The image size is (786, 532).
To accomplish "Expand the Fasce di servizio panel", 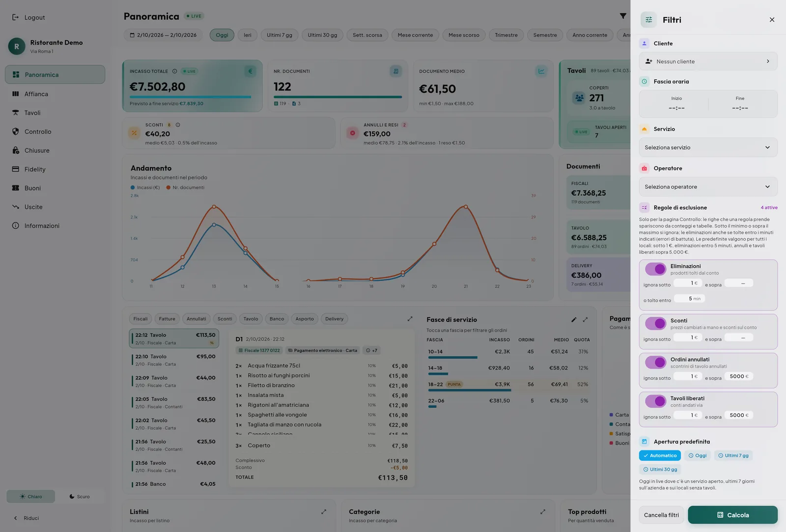I will point(585,320).
